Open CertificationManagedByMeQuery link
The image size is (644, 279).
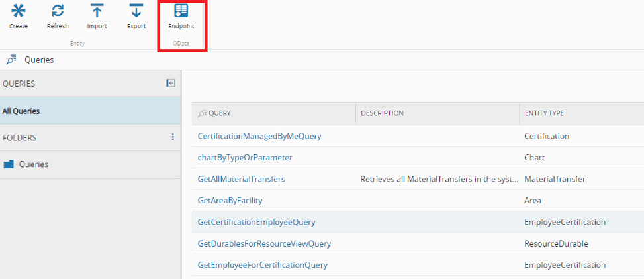point(259,136)
